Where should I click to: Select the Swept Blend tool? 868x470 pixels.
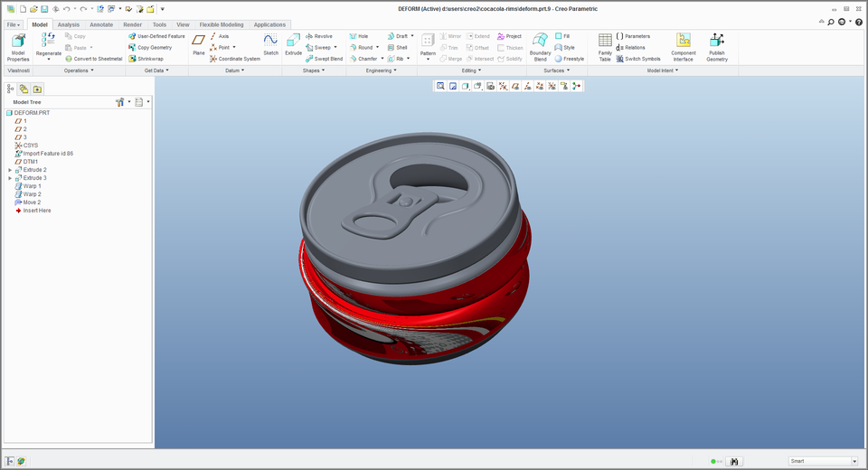point(325,59)
